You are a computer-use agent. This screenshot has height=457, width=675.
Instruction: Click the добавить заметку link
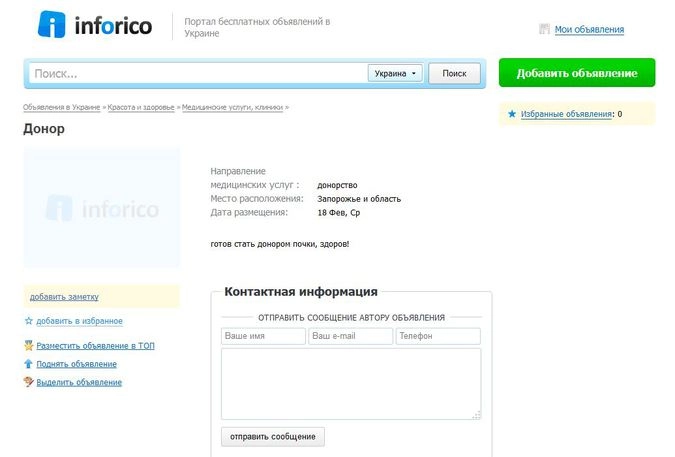click(x=64, y=297)
